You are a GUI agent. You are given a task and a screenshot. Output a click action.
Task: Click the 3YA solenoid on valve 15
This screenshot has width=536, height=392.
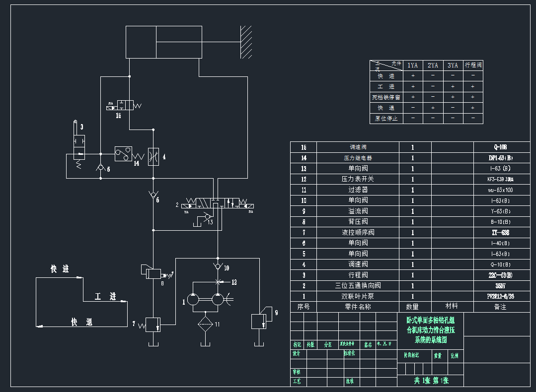tap(111, 108)
